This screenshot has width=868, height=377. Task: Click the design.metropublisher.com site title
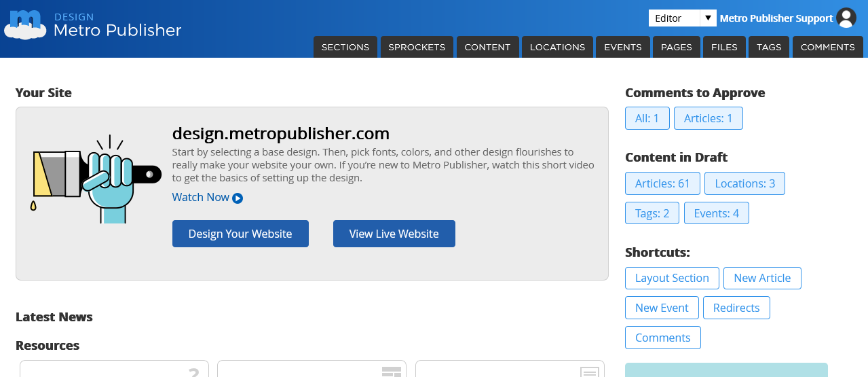pyautogui.click(x=281, y=132)
